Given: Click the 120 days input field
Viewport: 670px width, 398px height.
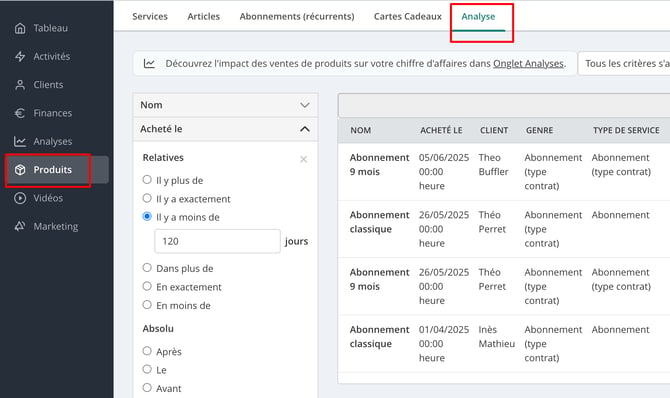Looking at the screenshot, I should click(x=217, y=241).
